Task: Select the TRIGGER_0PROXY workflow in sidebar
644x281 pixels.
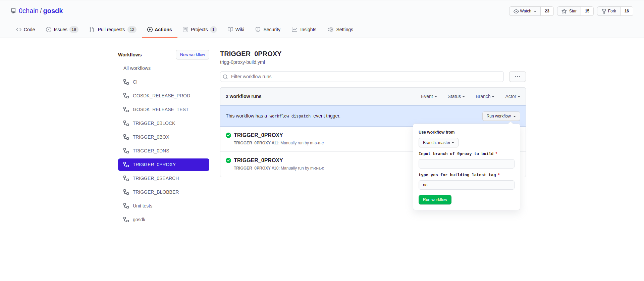Action: click(164, 165)
